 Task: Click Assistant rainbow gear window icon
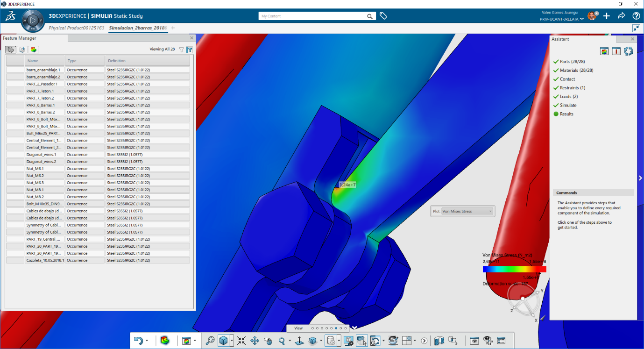[x=604, y=51]
